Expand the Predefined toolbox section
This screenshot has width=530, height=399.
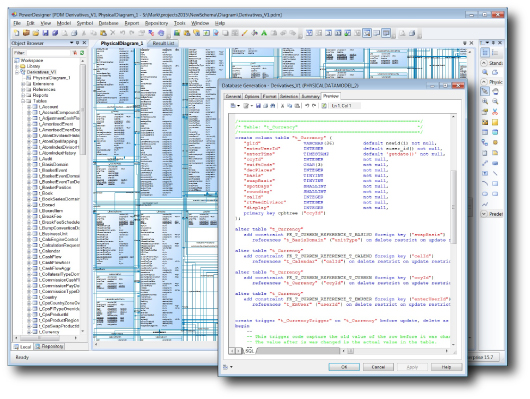(484, 214)
